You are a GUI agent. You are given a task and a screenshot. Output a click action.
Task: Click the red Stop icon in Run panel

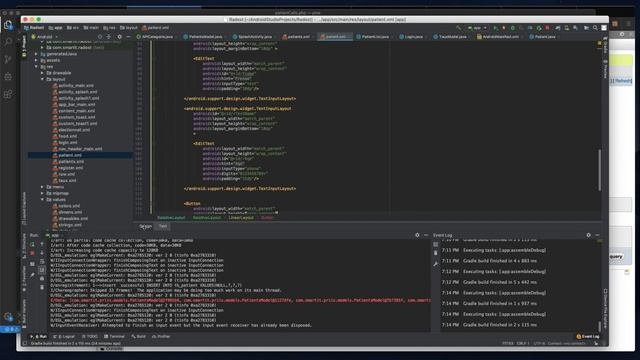(x=33, y=253)
